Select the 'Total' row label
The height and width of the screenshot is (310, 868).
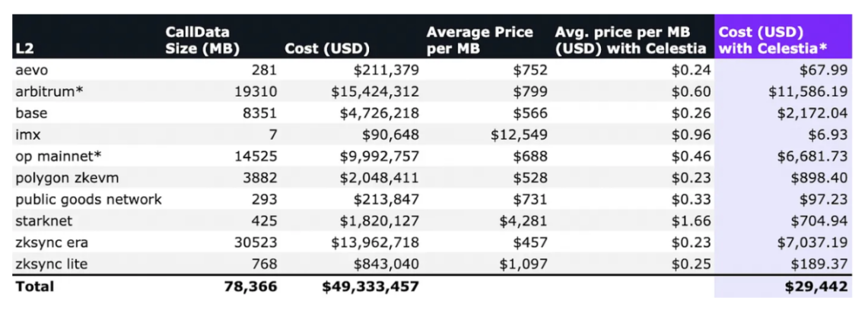pos(35,286)
